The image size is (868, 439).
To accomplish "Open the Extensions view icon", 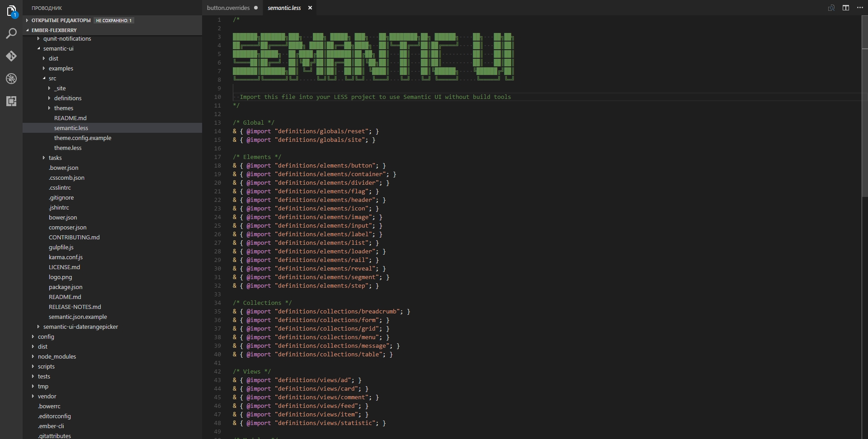I will click(x=11, y=101).
